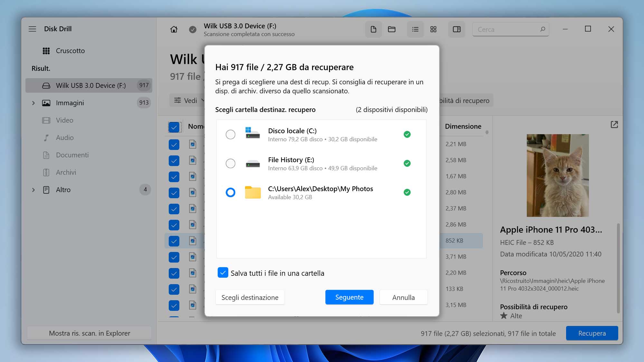Click the Recupera button
Screen dimensions: 644x362
coord(592,333)
